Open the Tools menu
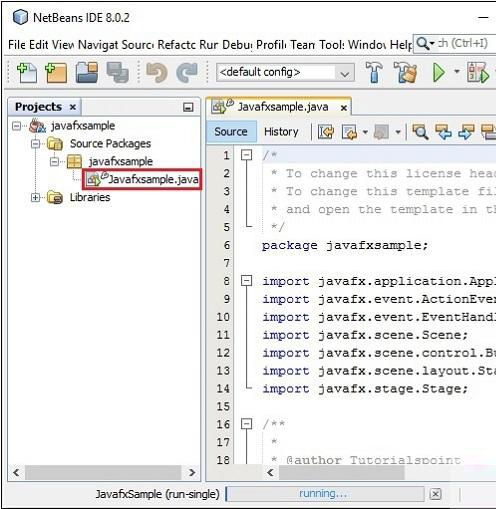The width and height of the screenshot is (496, 509). (332, 44)
